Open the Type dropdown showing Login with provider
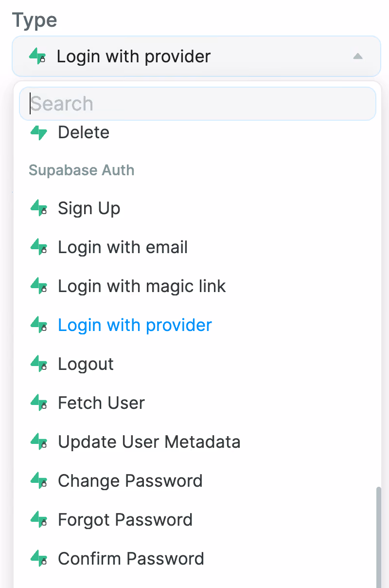Screen dimensions: 389x588 click(196, 56)
